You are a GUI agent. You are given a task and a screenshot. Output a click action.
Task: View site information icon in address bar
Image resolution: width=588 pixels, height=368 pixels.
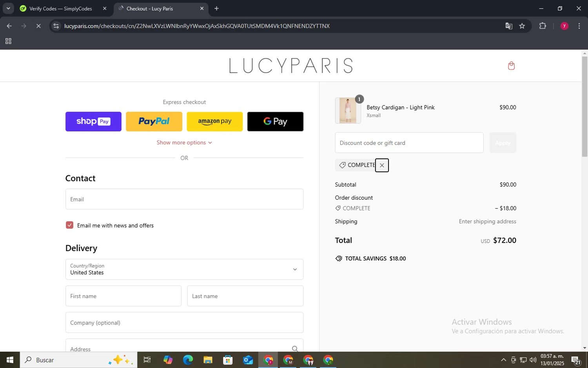[56, 26]
